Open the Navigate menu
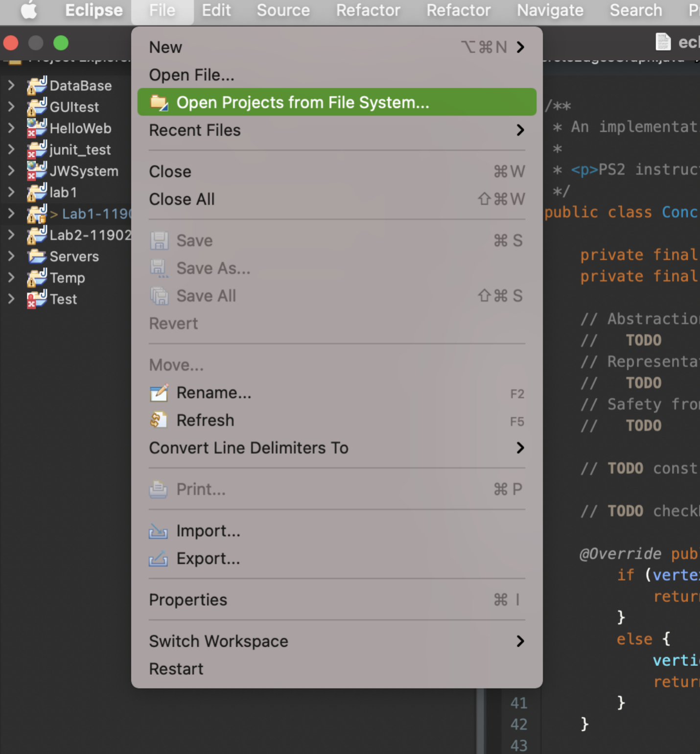 (550, 10)
